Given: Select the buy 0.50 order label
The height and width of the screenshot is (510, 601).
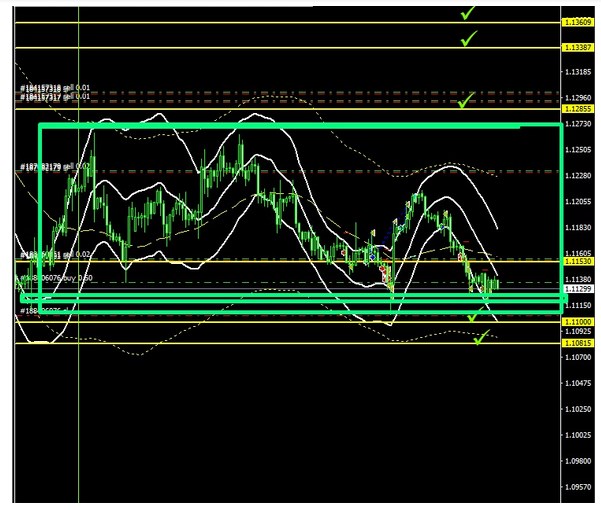Looking at the screenshot, I should (58, 277).
